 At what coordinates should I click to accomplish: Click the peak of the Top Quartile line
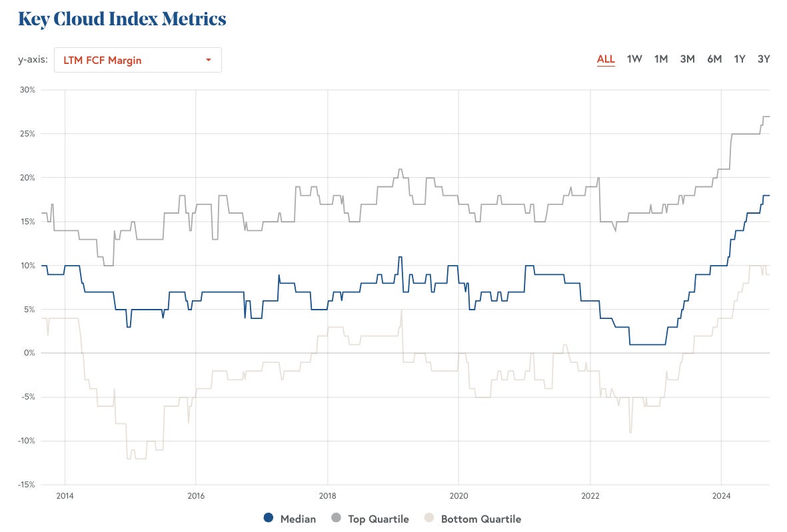(x=765, y=117)
